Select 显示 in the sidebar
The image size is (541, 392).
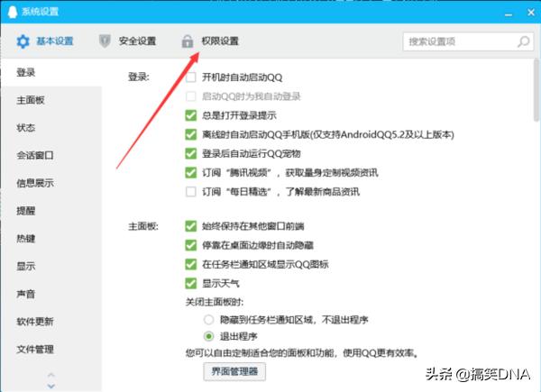(x=51, y=266)
